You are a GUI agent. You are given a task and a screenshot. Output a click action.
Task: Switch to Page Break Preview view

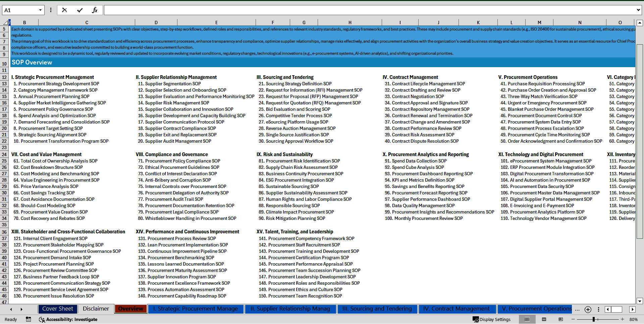coord(560,319)
